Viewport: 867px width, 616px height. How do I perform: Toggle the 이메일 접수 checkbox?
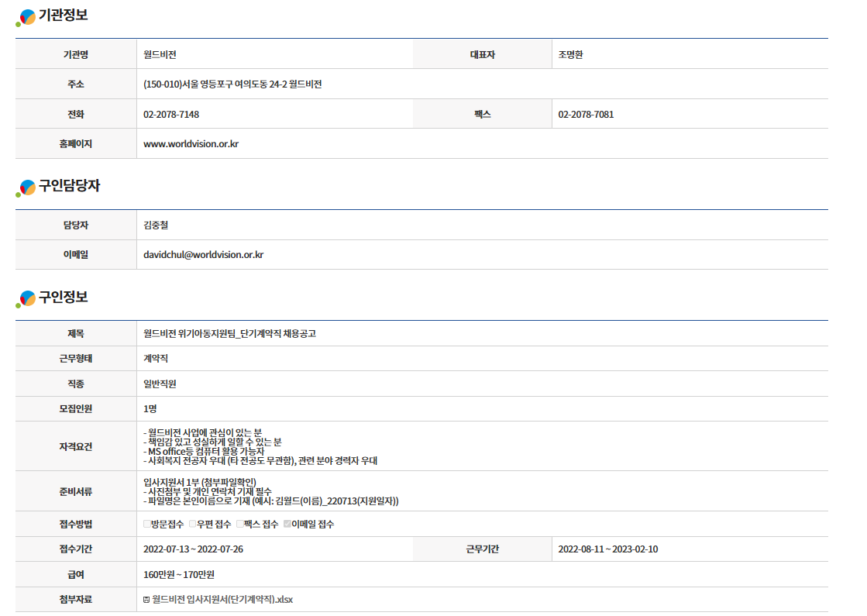pyautogui.click(x=287, y=524)
